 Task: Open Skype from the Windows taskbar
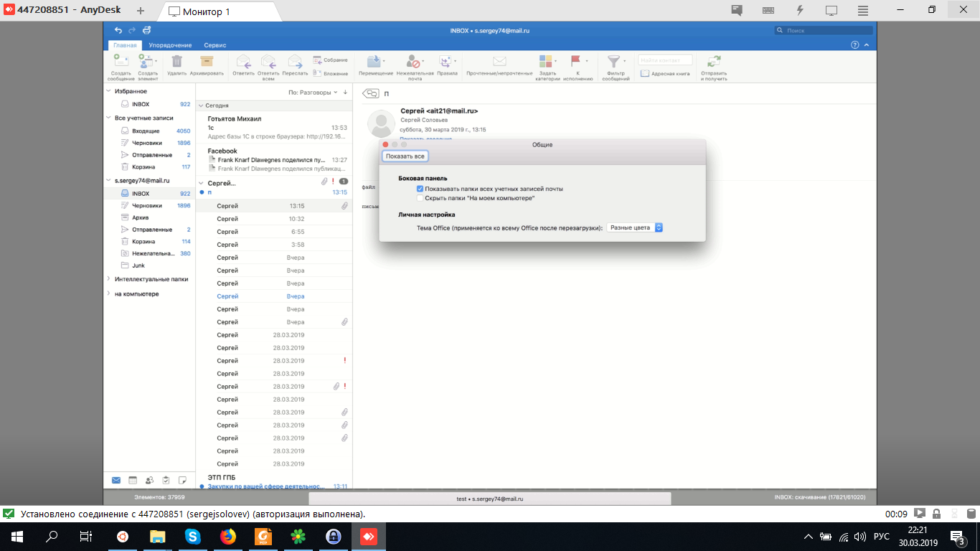[192, 536]
